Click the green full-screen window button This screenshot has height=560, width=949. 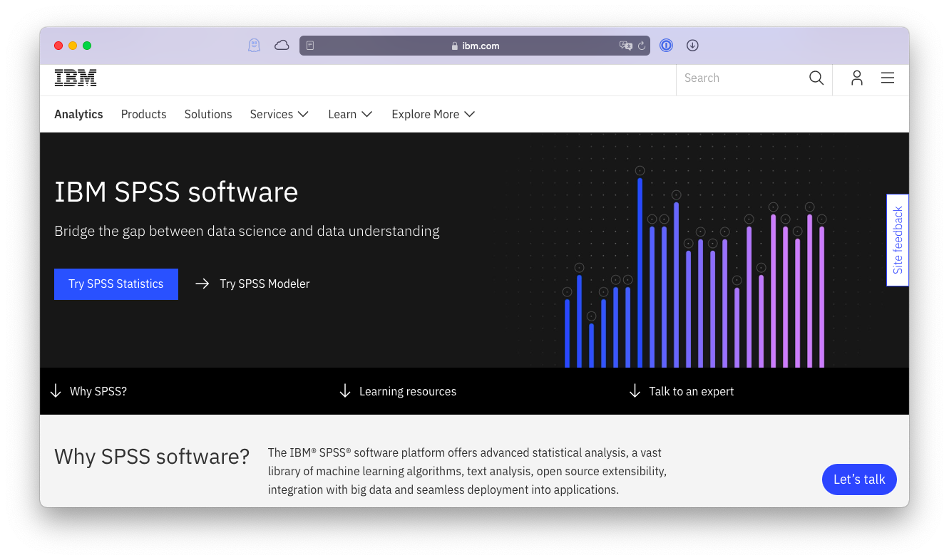(87, 46)
